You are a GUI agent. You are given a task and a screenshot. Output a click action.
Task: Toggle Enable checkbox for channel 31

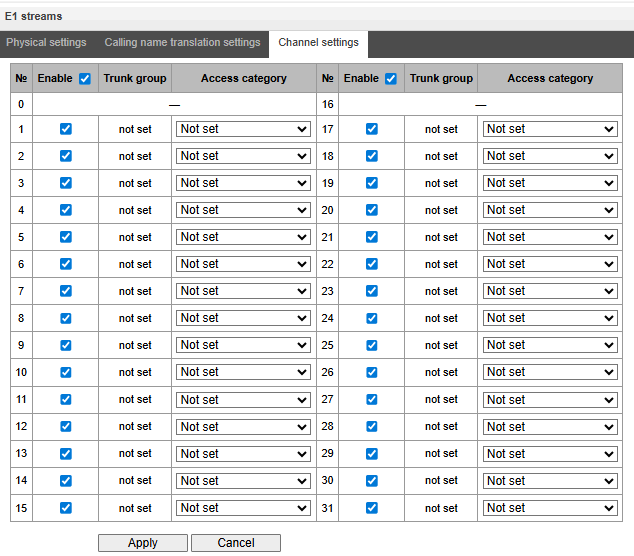[x=372, y=507]
